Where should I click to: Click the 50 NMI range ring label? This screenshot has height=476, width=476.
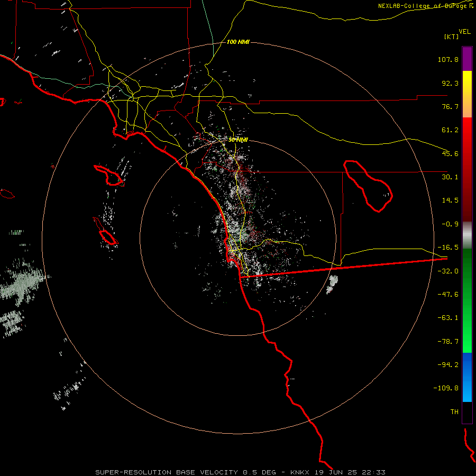[238, 140]
